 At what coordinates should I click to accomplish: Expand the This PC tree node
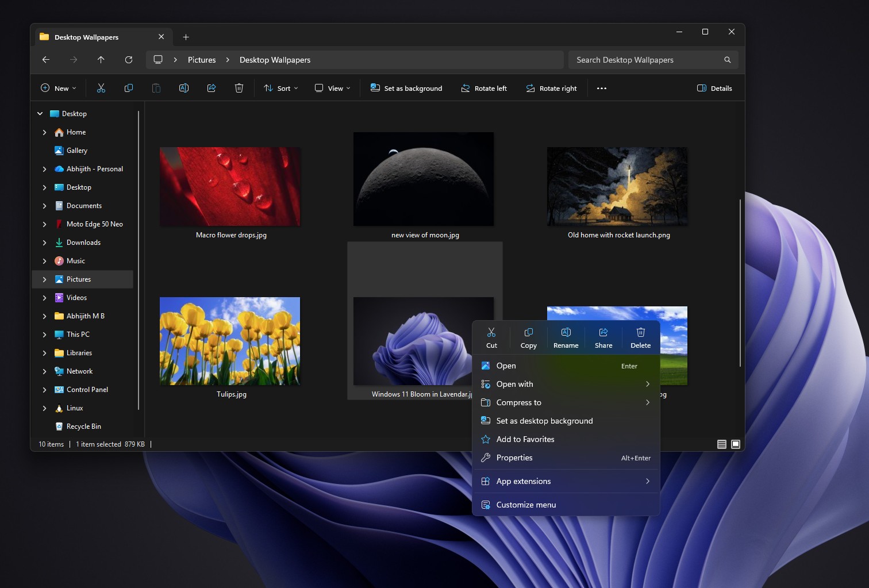coord(45,335)
